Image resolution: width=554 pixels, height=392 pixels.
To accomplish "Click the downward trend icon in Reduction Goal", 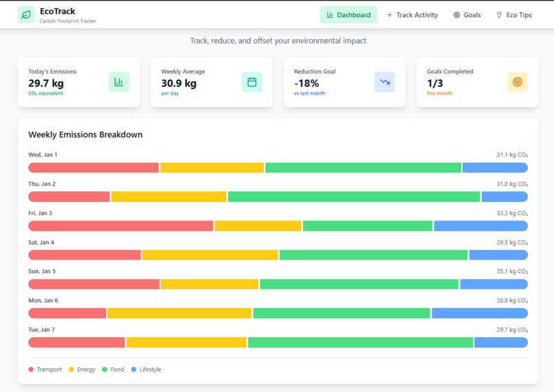I will (384, 82).
